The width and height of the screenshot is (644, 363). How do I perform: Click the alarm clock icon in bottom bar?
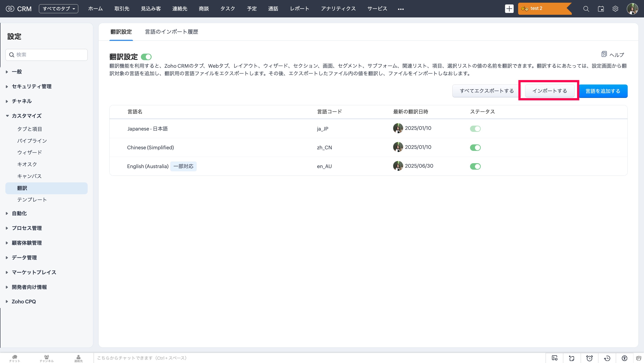(589, 358)
